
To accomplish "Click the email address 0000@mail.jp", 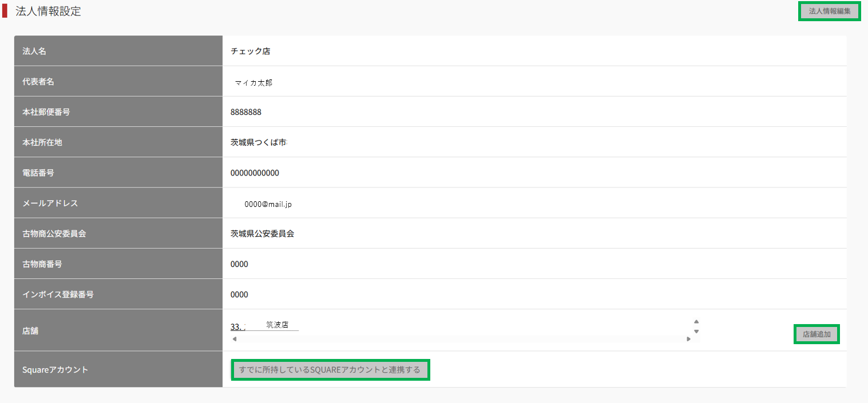I will 268,204.
